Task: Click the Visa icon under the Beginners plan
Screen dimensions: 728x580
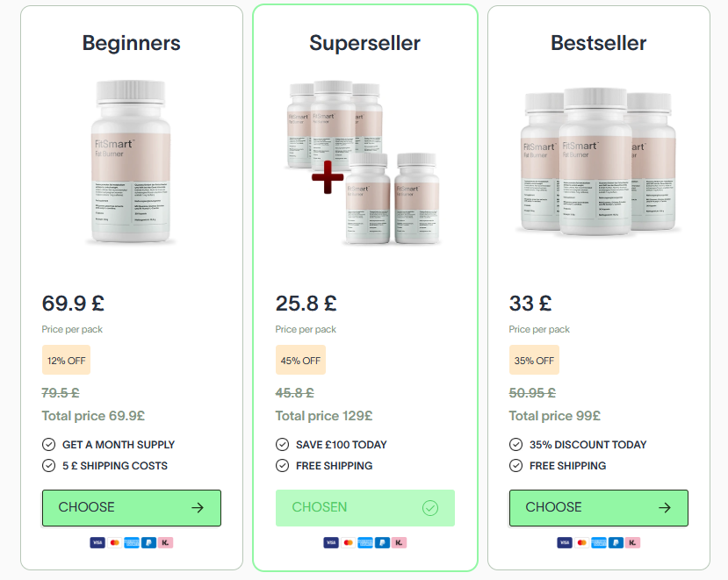Action: click(x=97, y=543)
